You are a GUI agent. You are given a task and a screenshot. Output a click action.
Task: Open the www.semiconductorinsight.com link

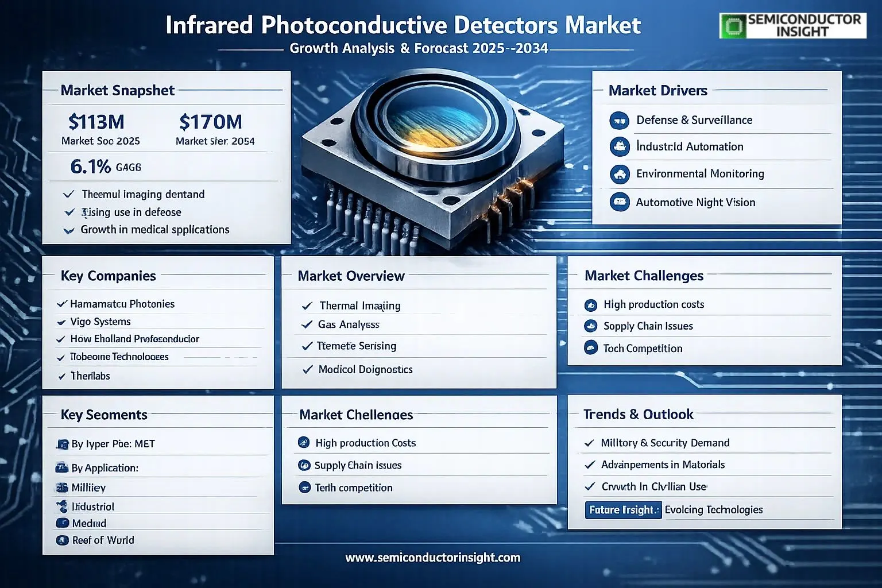pyautogui.click(x=433, y=558)
